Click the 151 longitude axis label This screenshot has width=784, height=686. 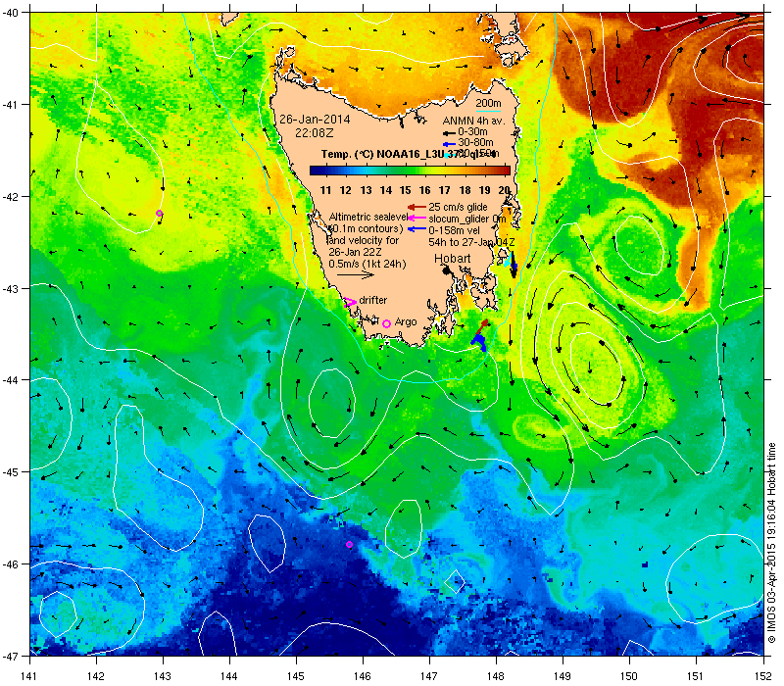tap(696, 676)
